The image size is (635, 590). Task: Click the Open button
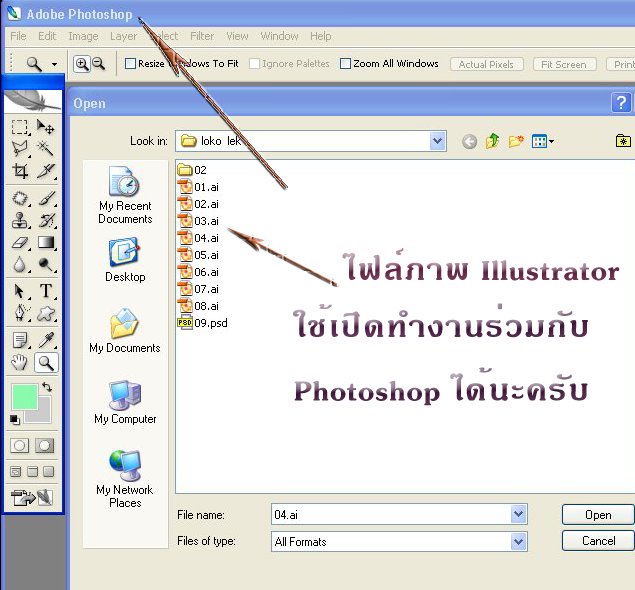tap(598, 515)
